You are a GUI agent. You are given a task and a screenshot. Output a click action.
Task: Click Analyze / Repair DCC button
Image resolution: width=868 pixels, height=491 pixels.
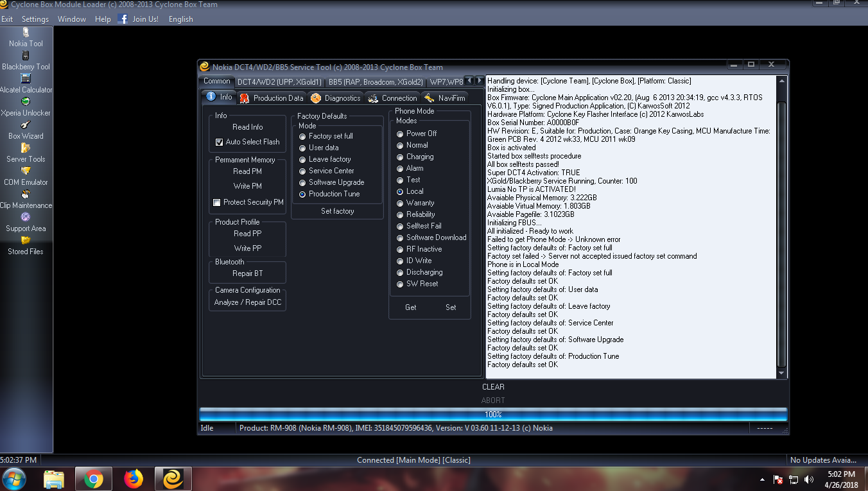248,302
